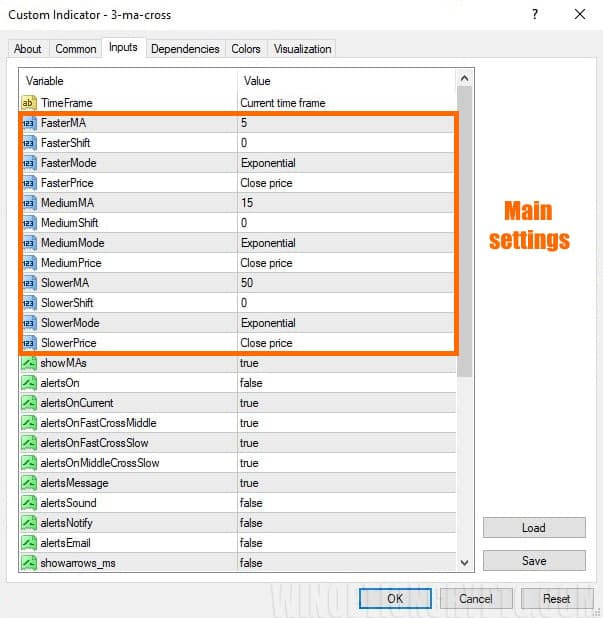The image size is (603, 618).
Task: Click the alertsNotify value false
Action: tap(251, 523)
